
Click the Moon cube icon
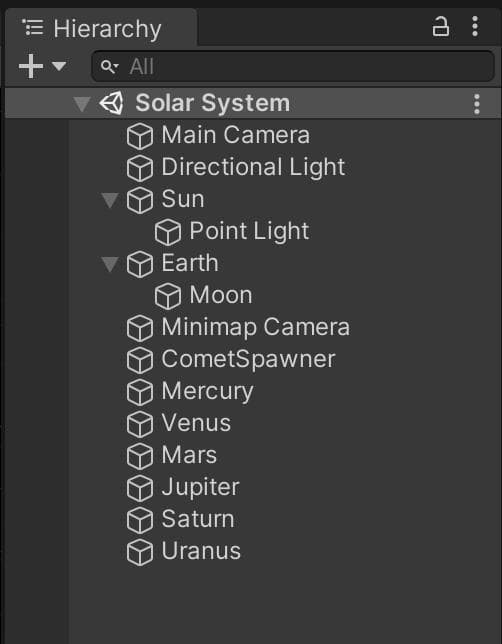pos(168,297)
